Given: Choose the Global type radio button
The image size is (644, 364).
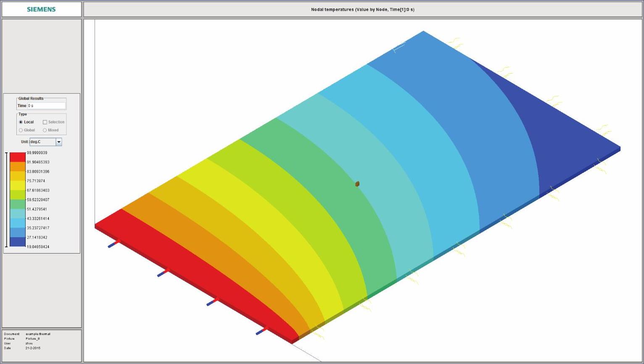Looking at the screenshot, I should coord(21,130).
